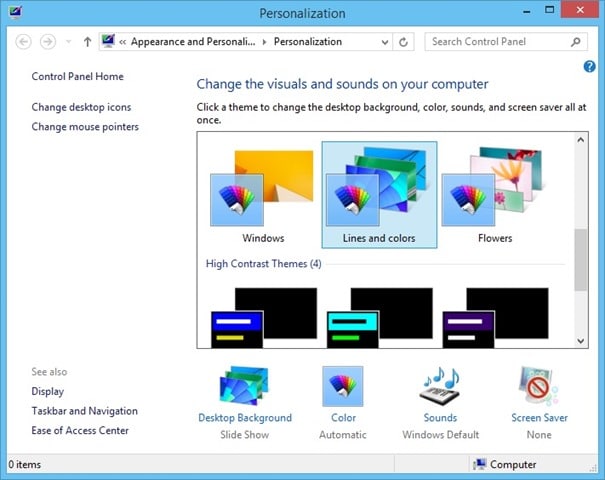
Task: Select the cyan-title high contrast theme
Action: click(x=379, y=317)
